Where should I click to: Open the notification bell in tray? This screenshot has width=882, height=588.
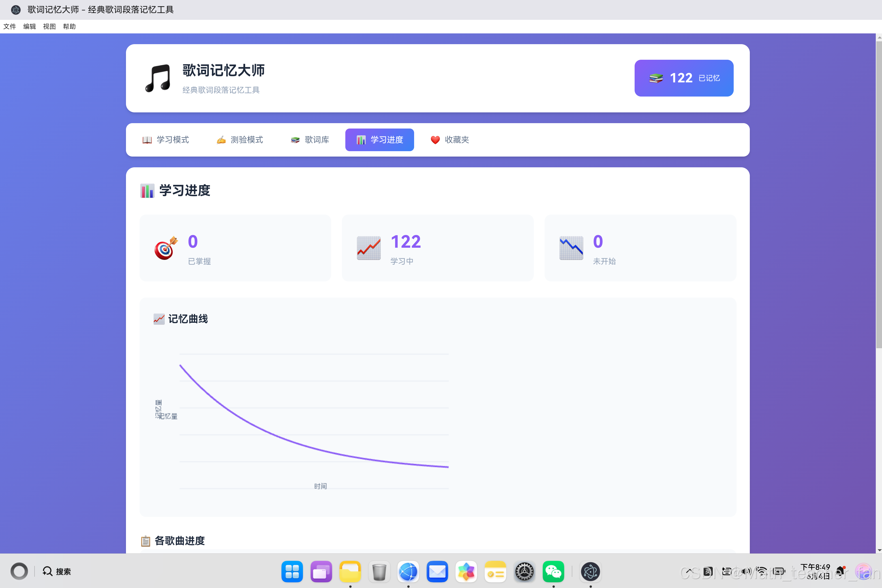840,571
